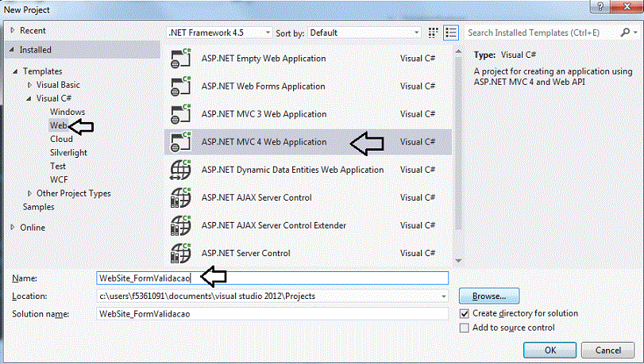
Task: Switch to the medium icons list view
Action: [451, 33]
